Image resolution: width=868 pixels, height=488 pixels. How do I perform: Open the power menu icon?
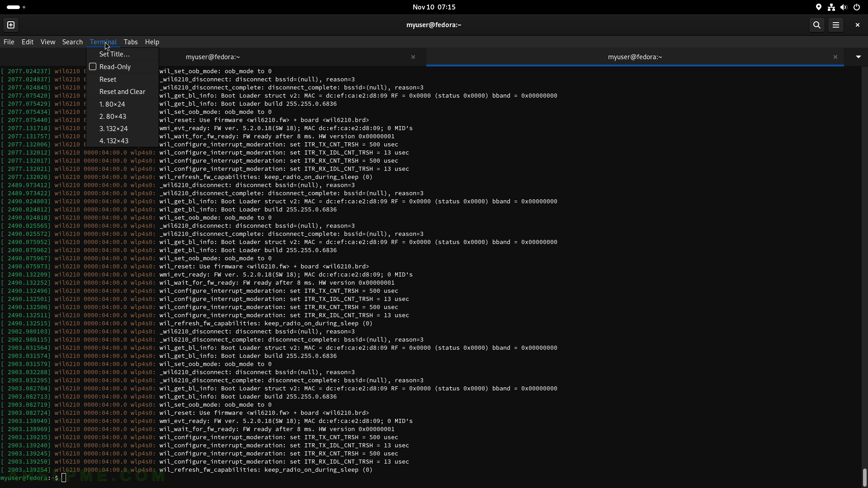click(x=856, y=7)
